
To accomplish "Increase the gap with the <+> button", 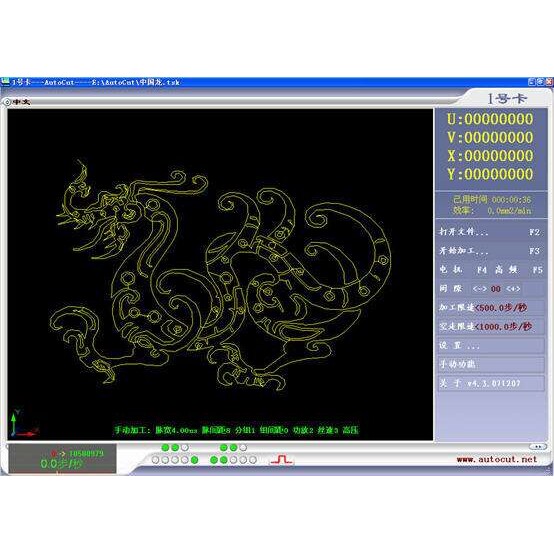I will [x=513, y=289].
